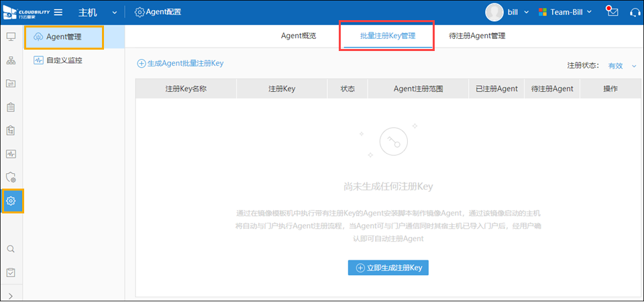This screenshot has width=644, height=302.
Task: Open the clipboard list sidebar icon
Action: (11, 107)
